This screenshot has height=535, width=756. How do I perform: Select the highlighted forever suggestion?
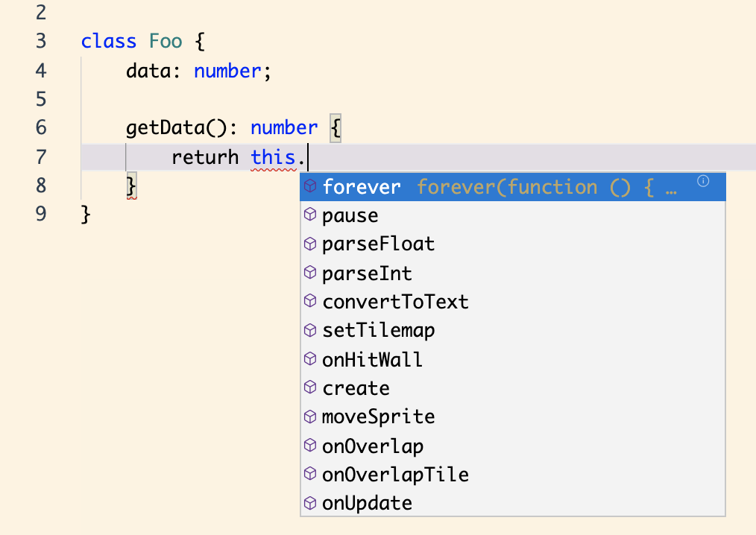pos(362,187)
